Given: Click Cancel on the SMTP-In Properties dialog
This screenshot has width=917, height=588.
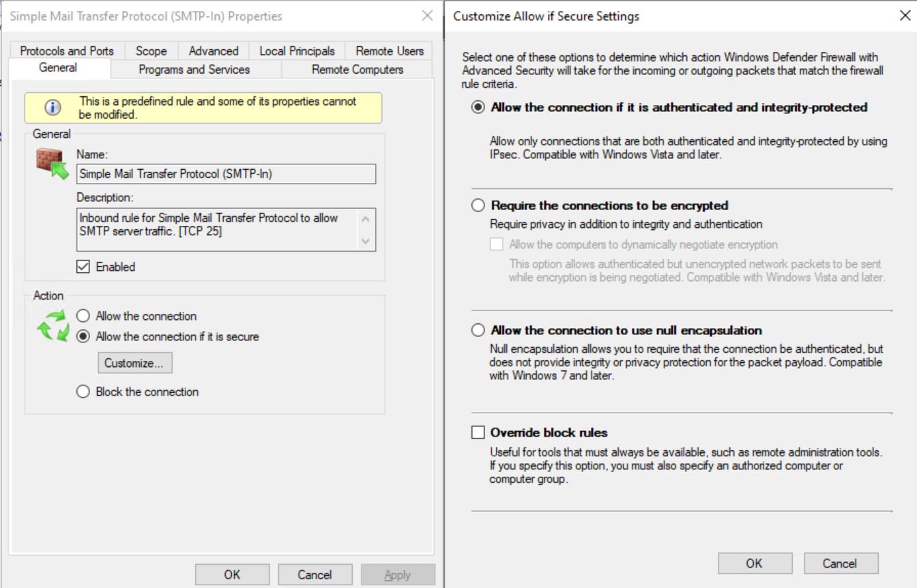Looking at the screenshot, I should tap(315, 574).
